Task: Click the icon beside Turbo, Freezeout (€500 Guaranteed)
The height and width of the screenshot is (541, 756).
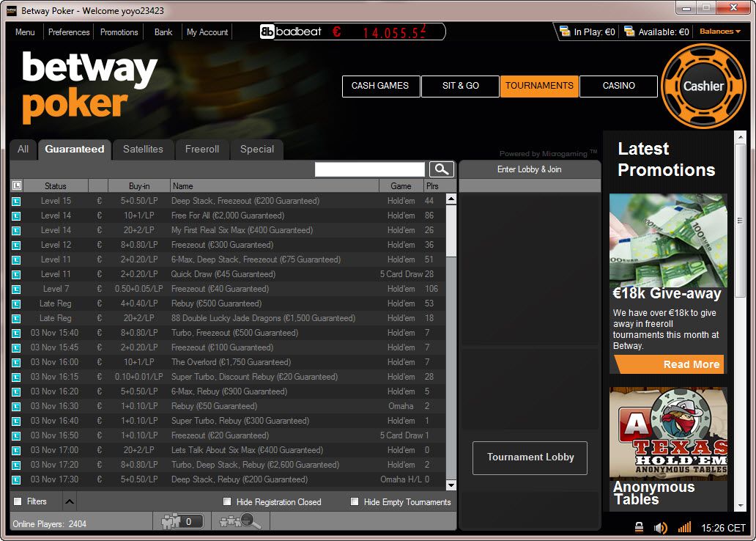Action: coord(16,333)
